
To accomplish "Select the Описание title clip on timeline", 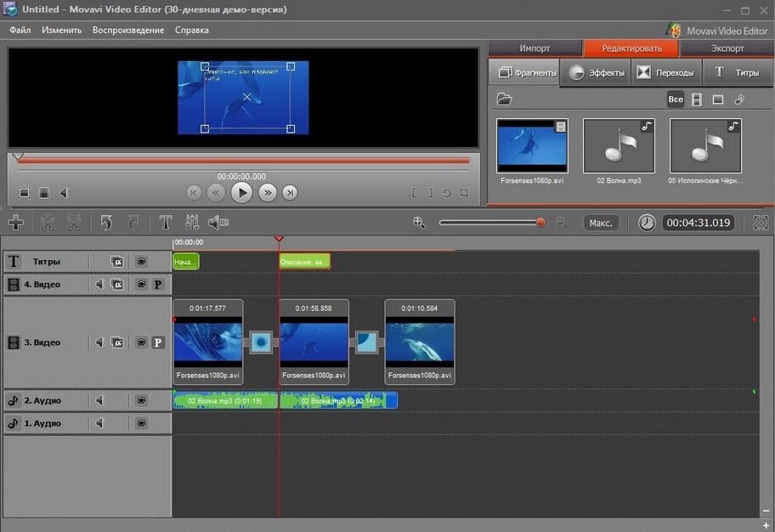I will pos(304,262).
